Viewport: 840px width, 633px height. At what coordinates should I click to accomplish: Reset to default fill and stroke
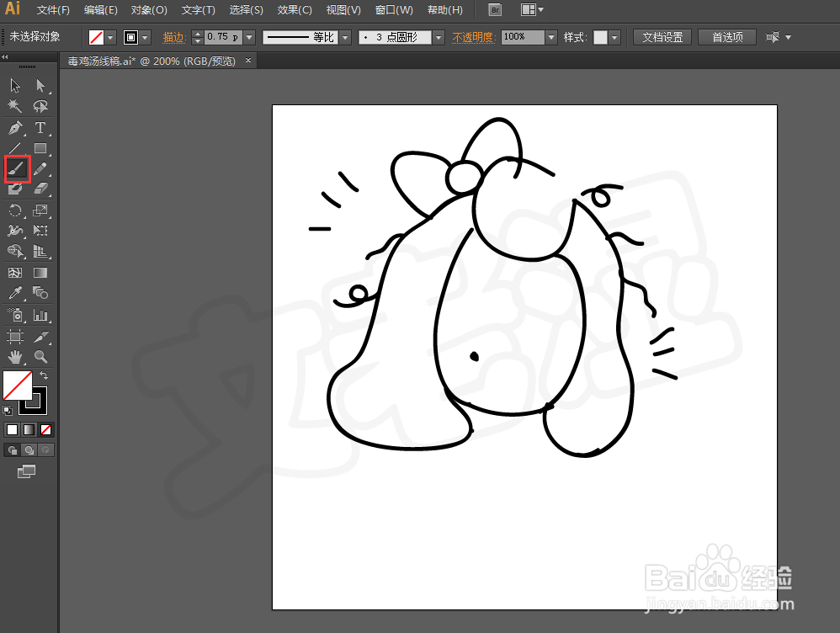pyautogui.click(x=8, y=411)
